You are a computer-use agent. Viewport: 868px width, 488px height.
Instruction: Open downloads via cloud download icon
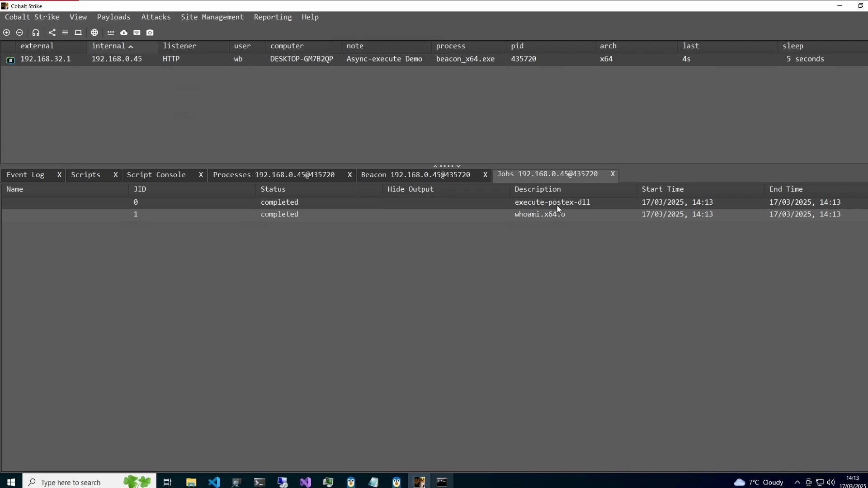pos(124,33)
